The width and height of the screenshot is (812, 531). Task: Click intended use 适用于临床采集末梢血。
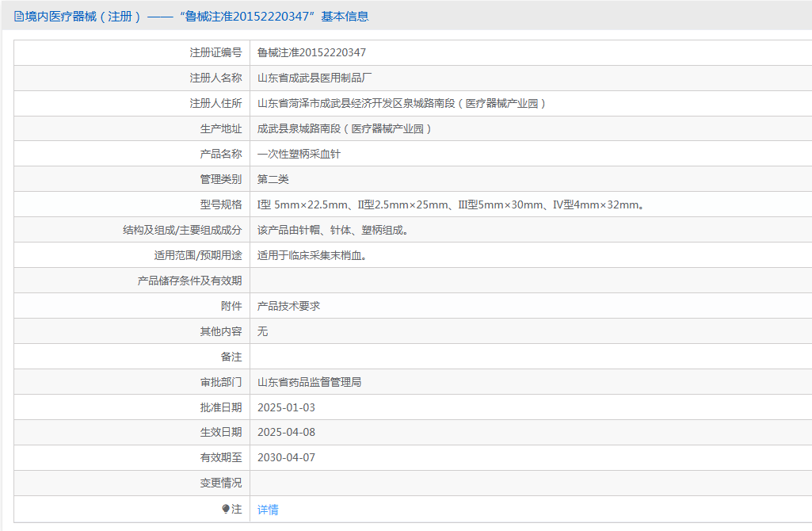click(x=314, y=255)
